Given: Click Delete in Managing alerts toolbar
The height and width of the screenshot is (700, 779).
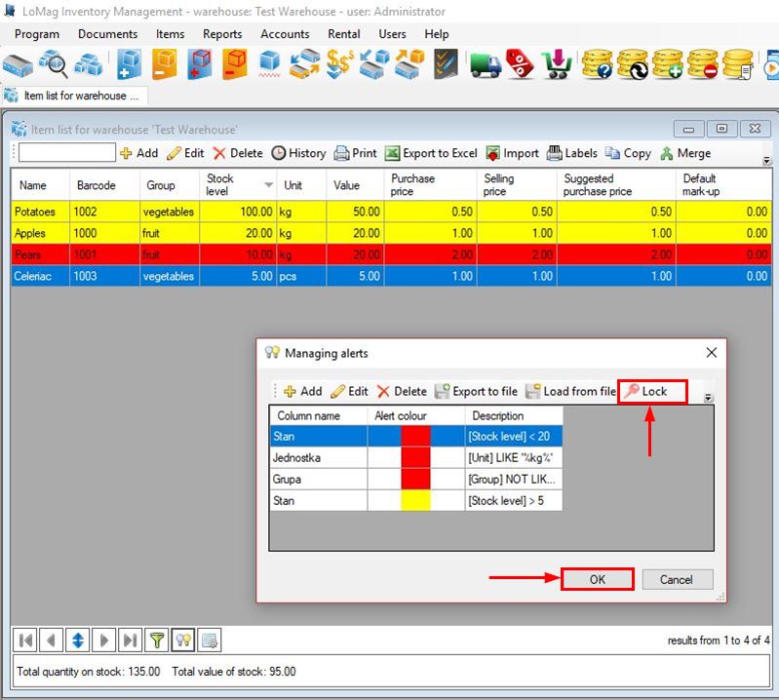Looking at the screenshot, I should pyautogui.click(x=402, y=392).
